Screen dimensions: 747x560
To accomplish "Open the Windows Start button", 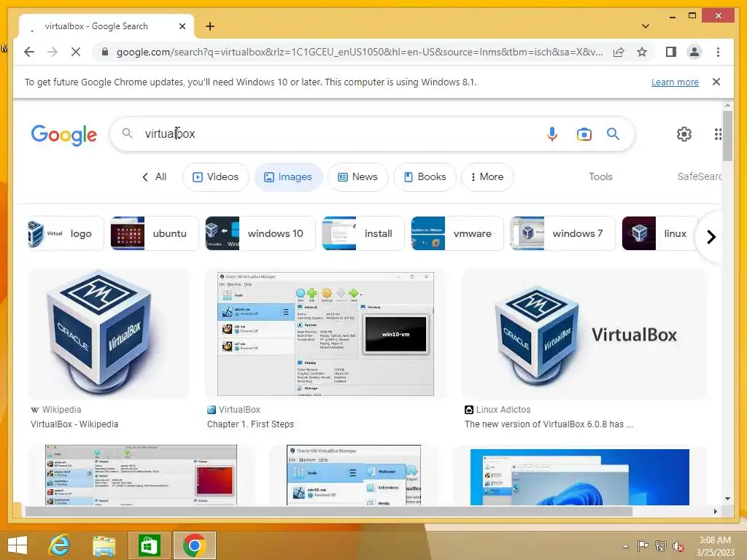I will pyautogui.click(x=18, y=545).
